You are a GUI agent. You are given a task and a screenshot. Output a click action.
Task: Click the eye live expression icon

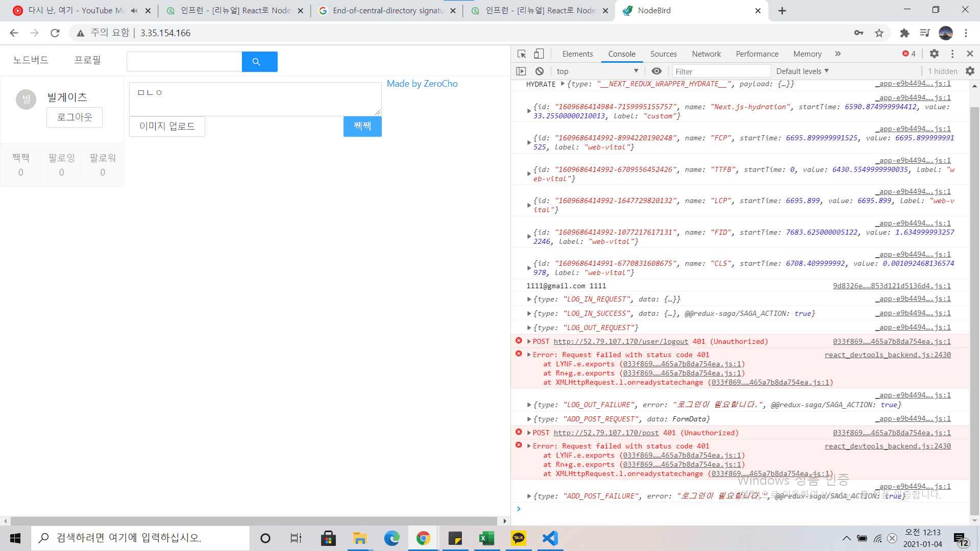point(657,71)
